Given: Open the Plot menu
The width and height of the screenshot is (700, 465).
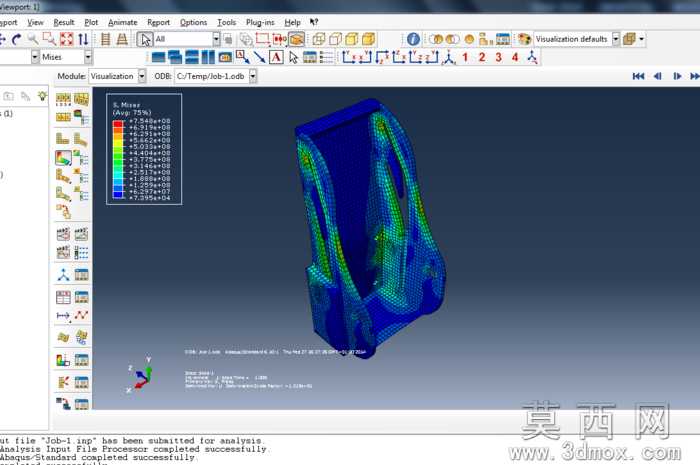Looking at the screenshot, I should [x=91, y=22].
